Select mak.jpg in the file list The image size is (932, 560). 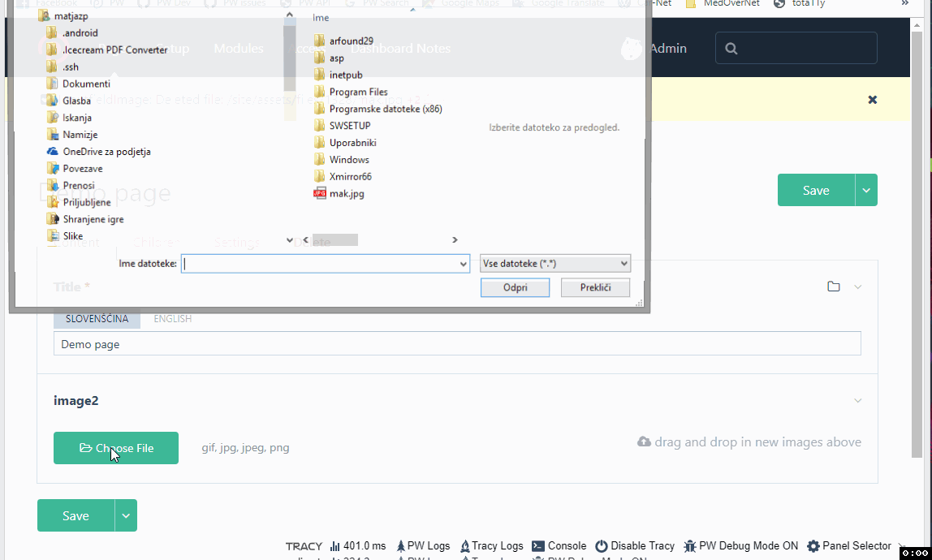(345, 193)
